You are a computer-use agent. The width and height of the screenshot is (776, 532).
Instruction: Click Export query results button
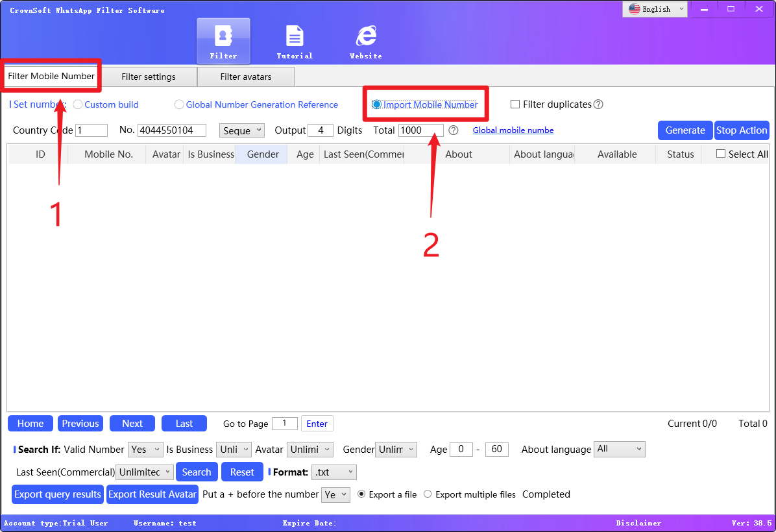(x=57, y=494)
